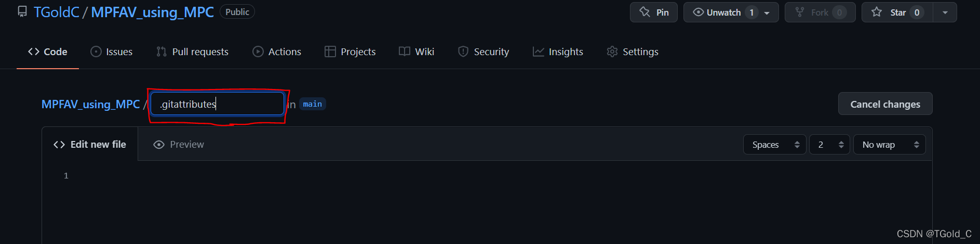Screen dimensions: 980x244
Task: Open the star lists dropdown caret
Action: pos(945,12)
